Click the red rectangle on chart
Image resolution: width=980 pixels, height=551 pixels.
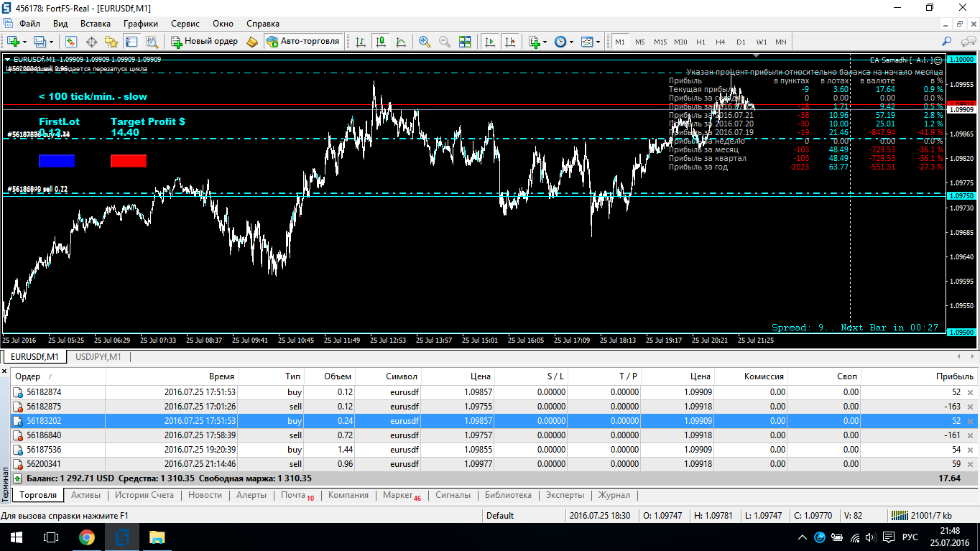click(129, 161)
